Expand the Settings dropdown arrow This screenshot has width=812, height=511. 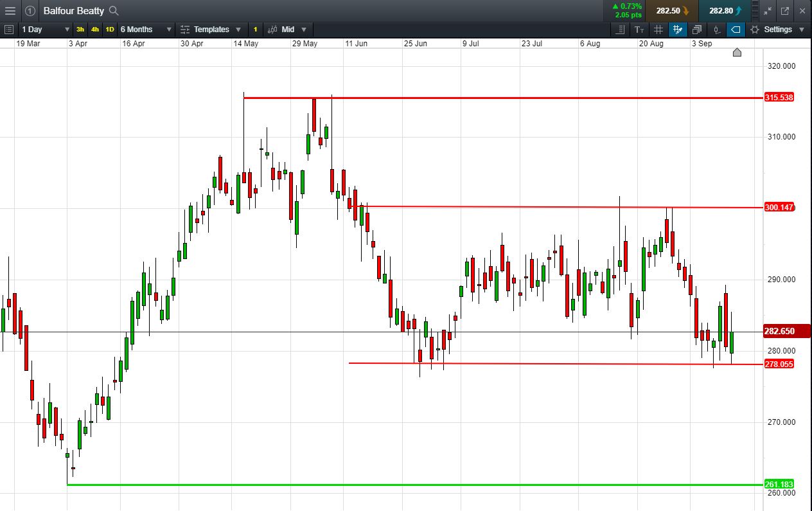(802, 30)
